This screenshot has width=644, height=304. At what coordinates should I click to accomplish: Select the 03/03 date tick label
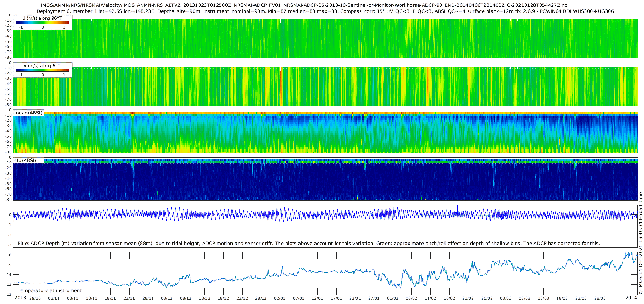click(506, 298)
